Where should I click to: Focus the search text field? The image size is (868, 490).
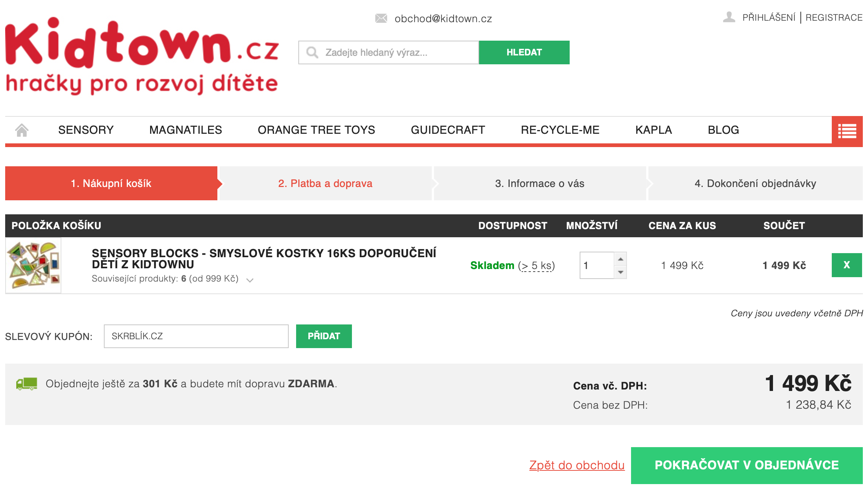point(389,52)
